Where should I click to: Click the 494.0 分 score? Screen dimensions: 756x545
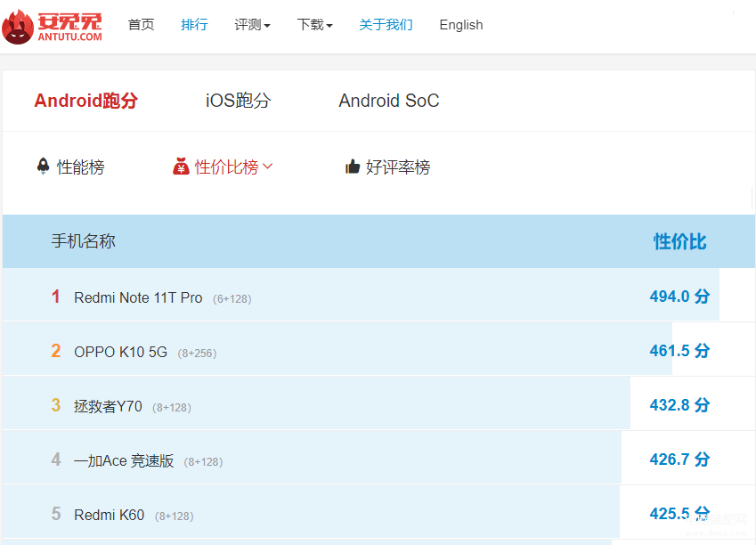(x=679, y=297)
